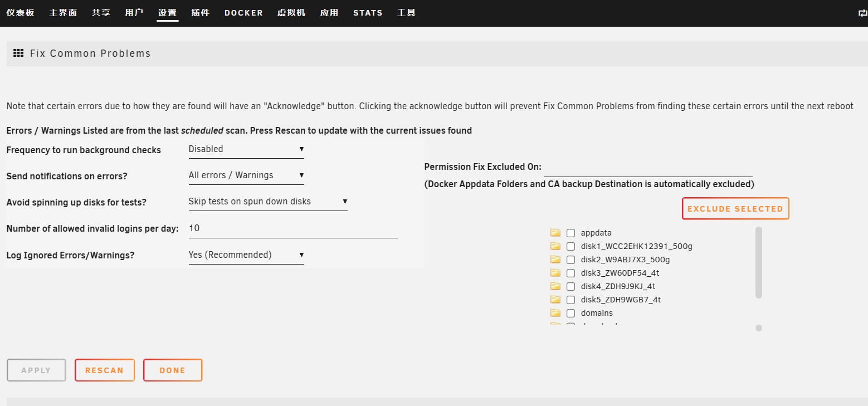This screenshot has width=868, height=406.
Task: Enable the domains folder checkbox
Action: point(570,314)
